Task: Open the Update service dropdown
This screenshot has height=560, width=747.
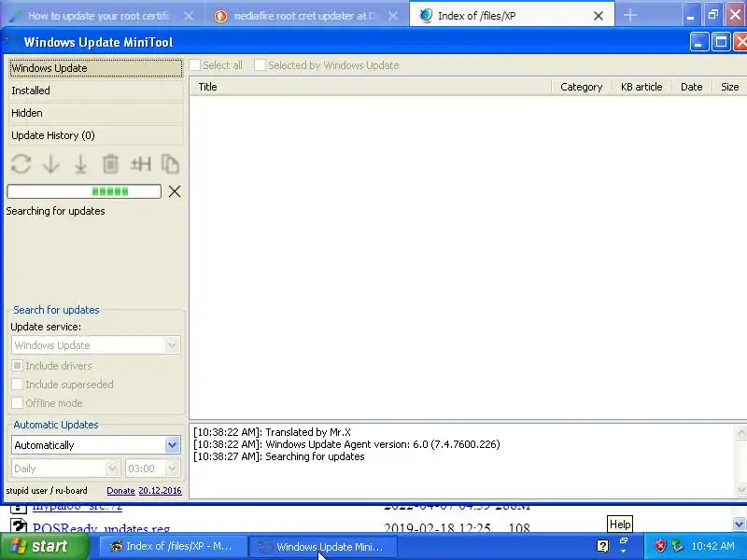Action: point(96,345)
